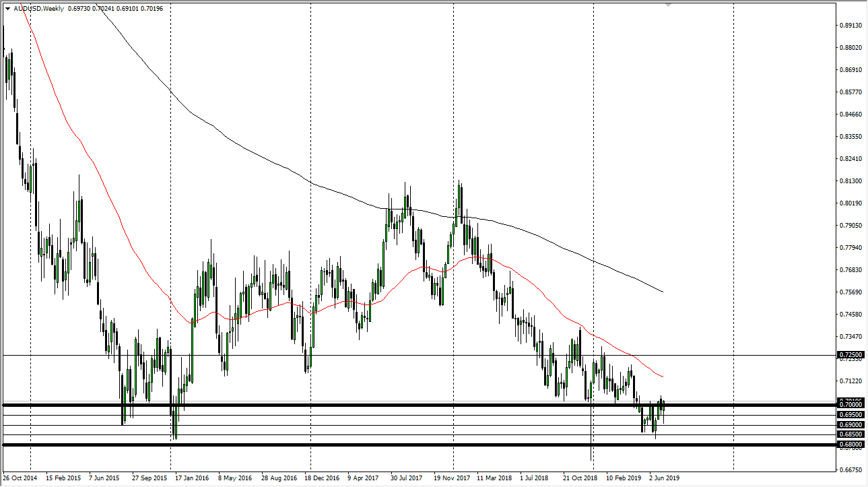Click the 0.68500 price label on axis

850,434
